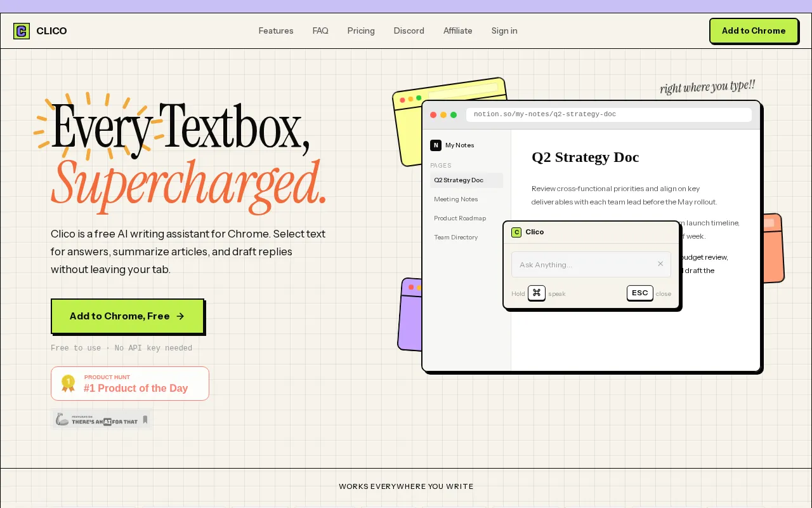Open the Features menu item

(x=276, y=30)
